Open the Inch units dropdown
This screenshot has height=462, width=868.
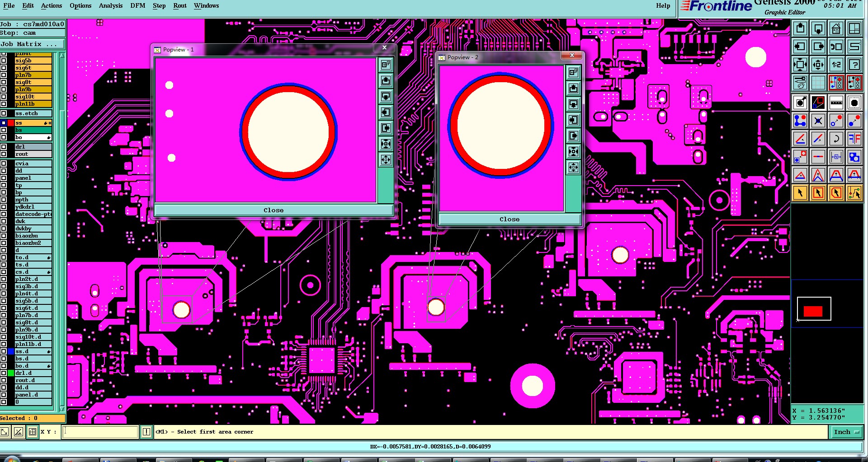(x=846, y=432)
